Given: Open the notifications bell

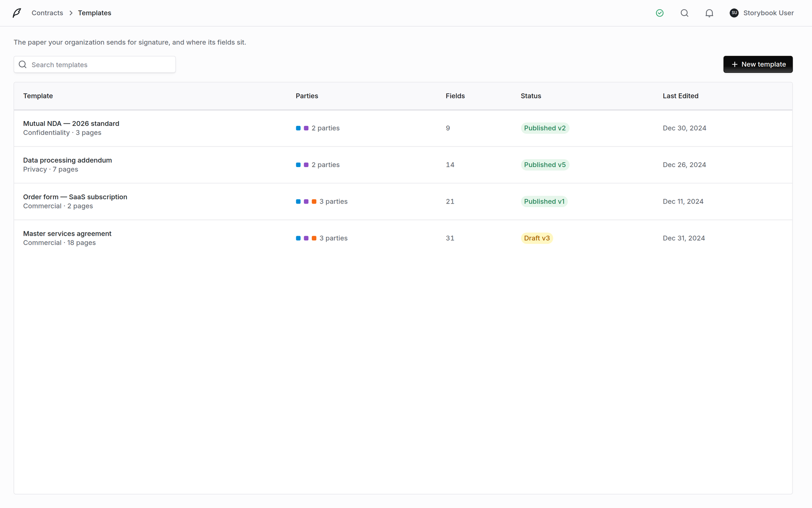Looking at the screenshot, I should (709, 13).
